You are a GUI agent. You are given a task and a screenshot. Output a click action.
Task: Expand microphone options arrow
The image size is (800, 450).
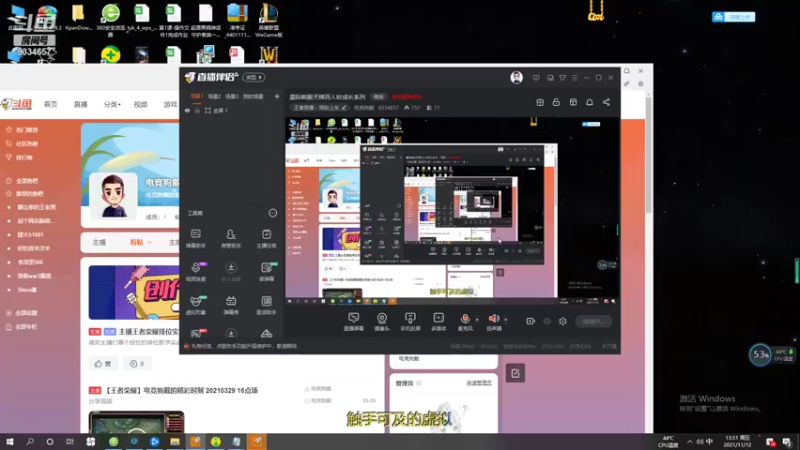477,320
